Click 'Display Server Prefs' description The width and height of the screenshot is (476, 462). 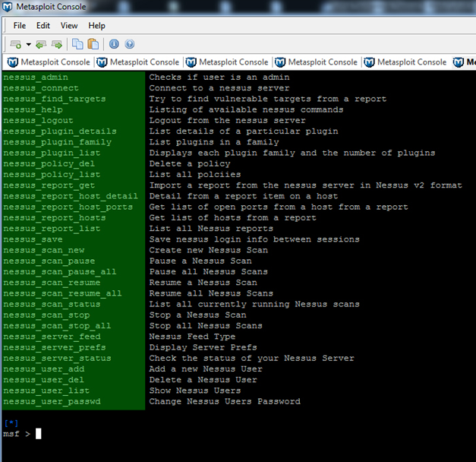point(203,347)
